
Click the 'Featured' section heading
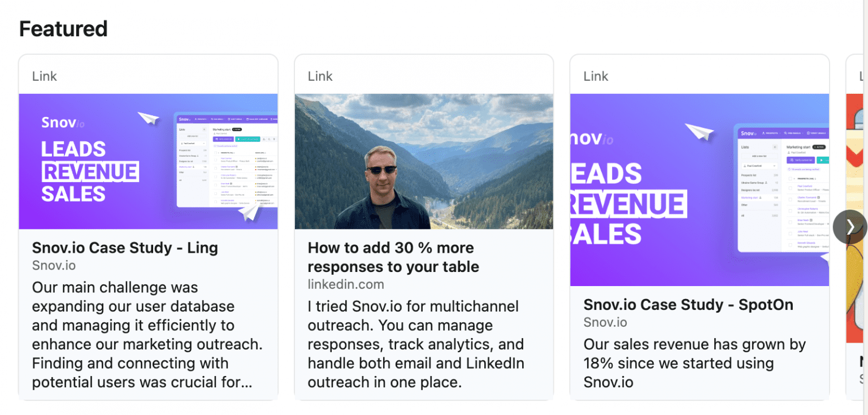[63, 28]
